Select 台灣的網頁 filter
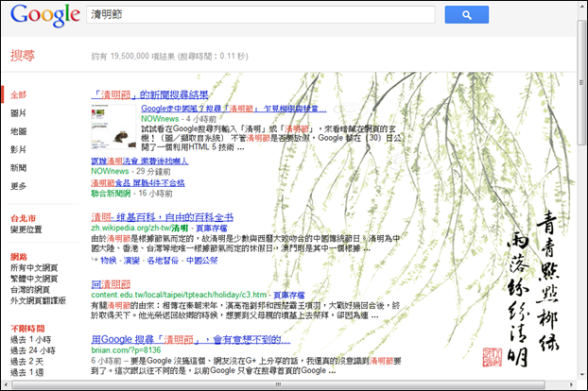 (30, 290)
